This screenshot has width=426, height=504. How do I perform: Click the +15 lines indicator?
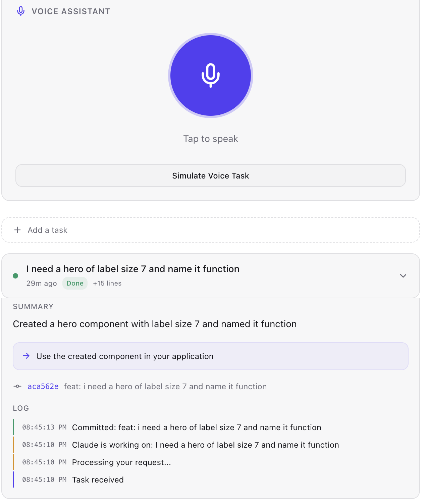click(107, 283)
